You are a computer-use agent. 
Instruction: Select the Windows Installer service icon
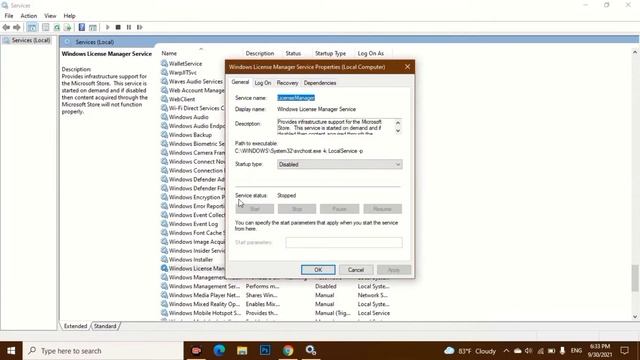coord(164,259)
